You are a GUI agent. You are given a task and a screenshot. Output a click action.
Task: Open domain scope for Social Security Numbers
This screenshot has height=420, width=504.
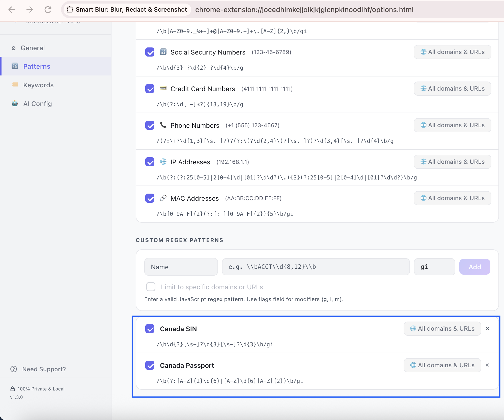[452, 52]
